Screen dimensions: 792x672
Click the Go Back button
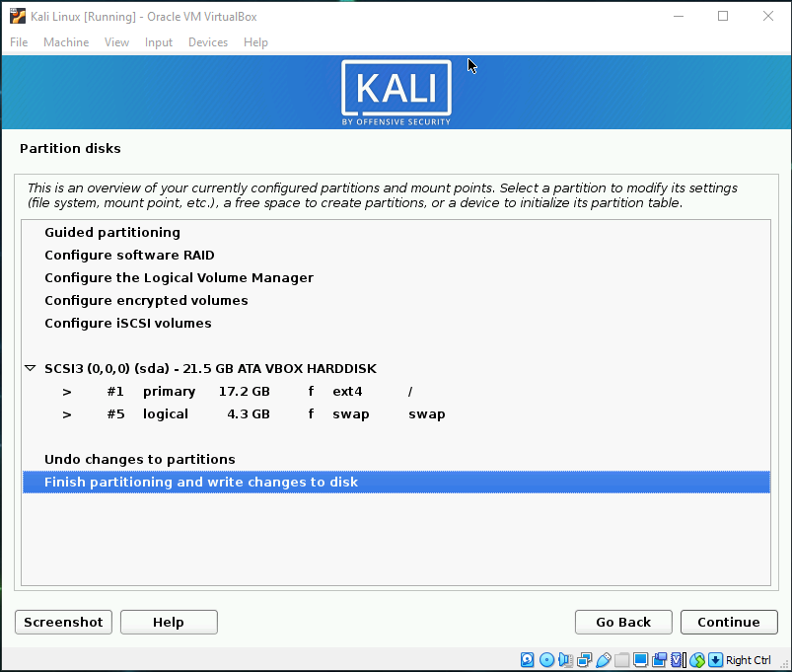(623, 622)
